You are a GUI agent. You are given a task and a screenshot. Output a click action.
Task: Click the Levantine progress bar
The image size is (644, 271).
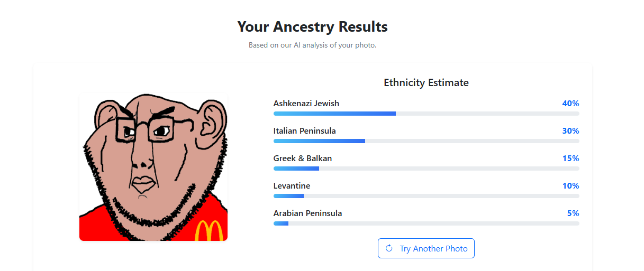[426, 196]
